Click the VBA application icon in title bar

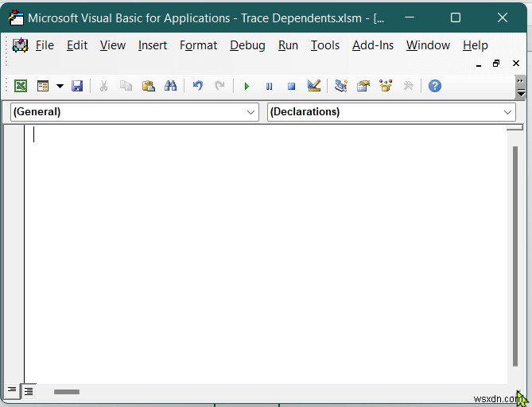coord(16,17)
